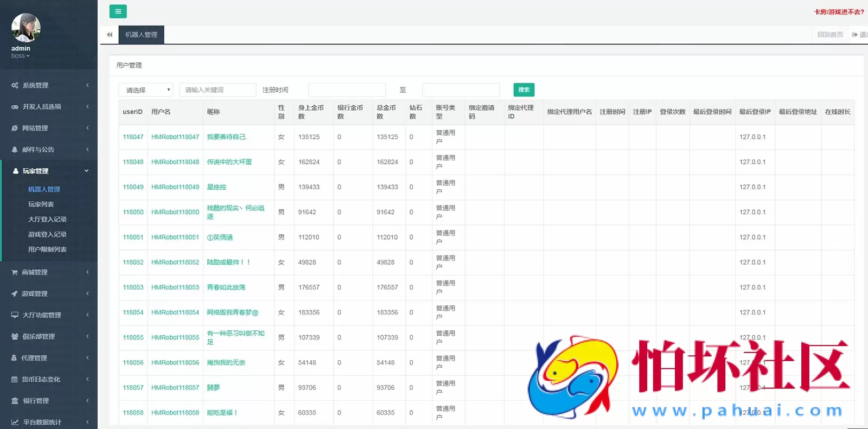Click the 银行管理 bank icon
Screen dimensions: 868x429
click(x=15, y=401)
